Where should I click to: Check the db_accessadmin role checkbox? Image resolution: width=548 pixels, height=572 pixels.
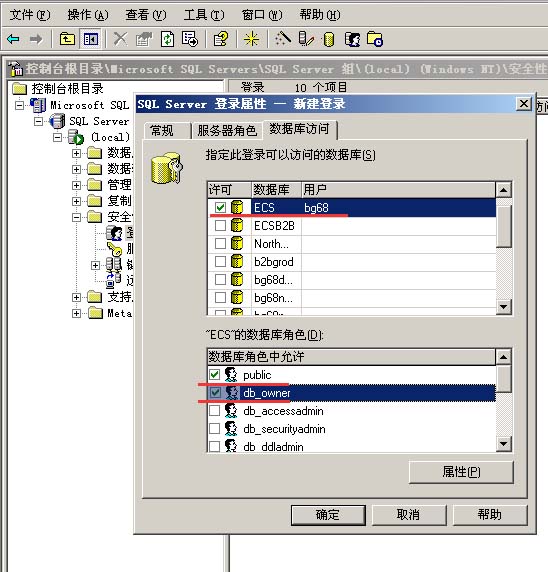point(215,411)
